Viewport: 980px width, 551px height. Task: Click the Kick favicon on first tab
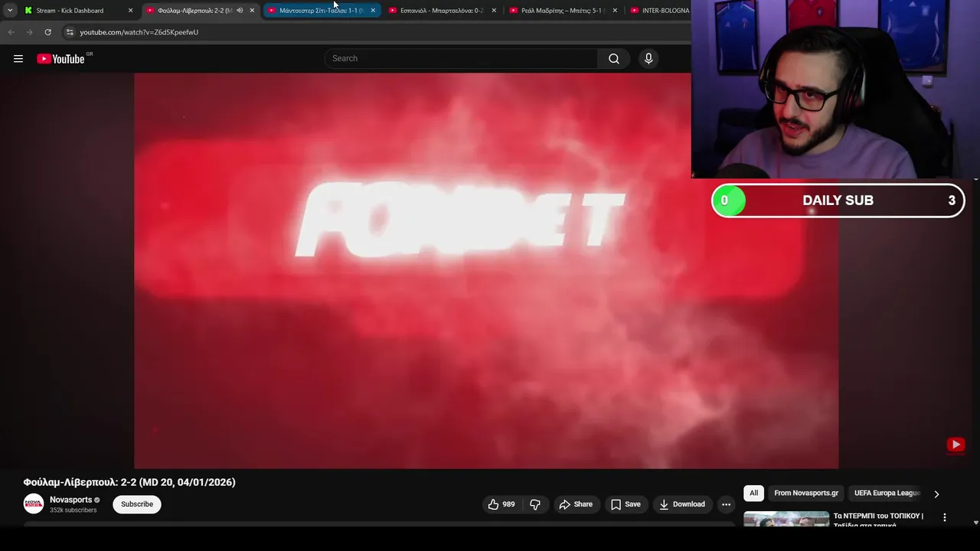[28, 11]
